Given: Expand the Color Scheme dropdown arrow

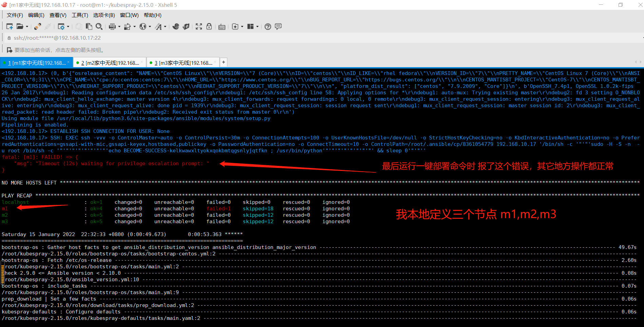Looking at the screenshot, I should pyautogui.click(x=134, y=26).
